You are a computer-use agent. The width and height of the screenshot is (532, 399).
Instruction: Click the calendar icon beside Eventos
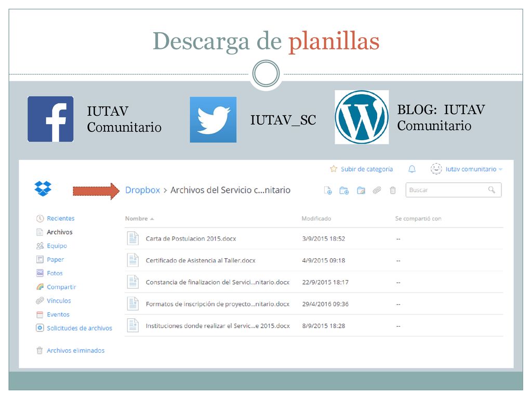click(x=40, y=314)
